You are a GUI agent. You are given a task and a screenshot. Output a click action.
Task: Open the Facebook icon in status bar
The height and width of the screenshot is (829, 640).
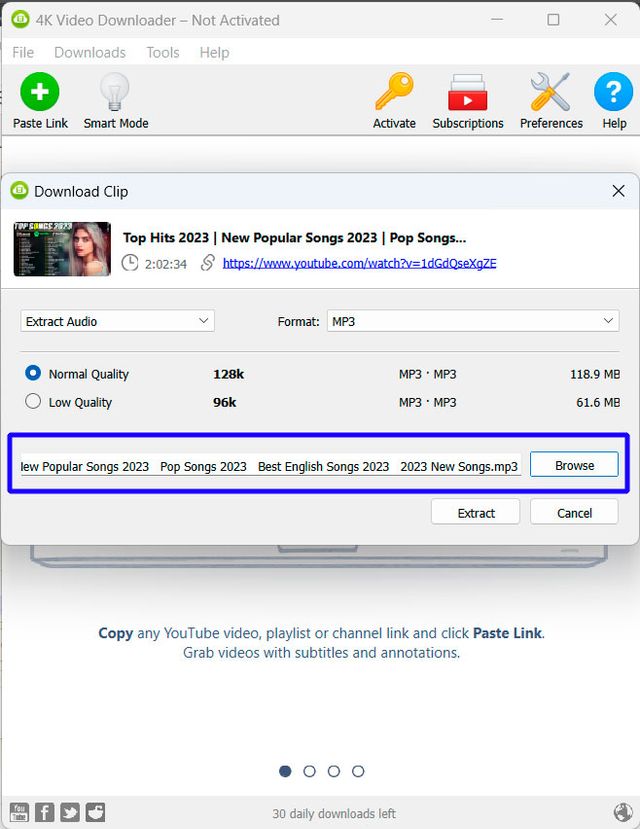coord(45,812)
